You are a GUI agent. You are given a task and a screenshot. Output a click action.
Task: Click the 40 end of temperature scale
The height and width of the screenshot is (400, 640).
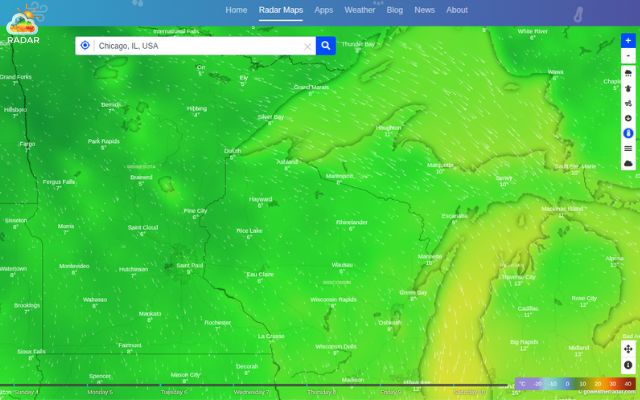pyautogui.click(x=628, y=384)
